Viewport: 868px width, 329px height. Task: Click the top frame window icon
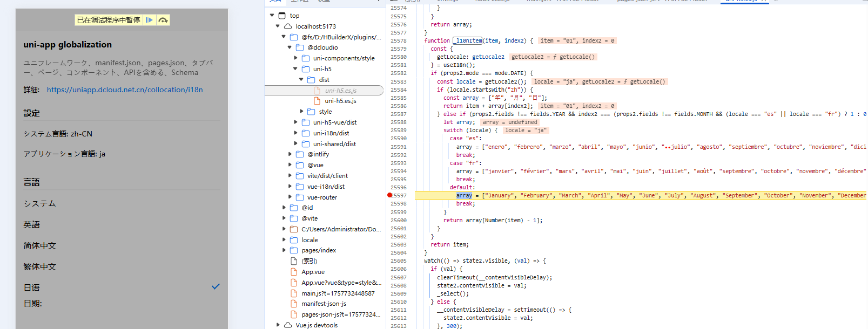pyautogui.click(x=282, y=16)
